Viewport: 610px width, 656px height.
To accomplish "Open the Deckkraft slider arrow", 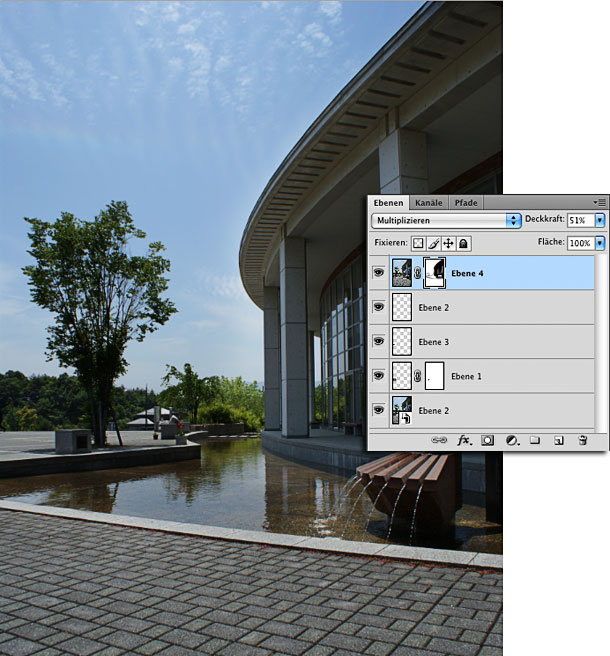I will pyautogui.click(x=600, y=220).
